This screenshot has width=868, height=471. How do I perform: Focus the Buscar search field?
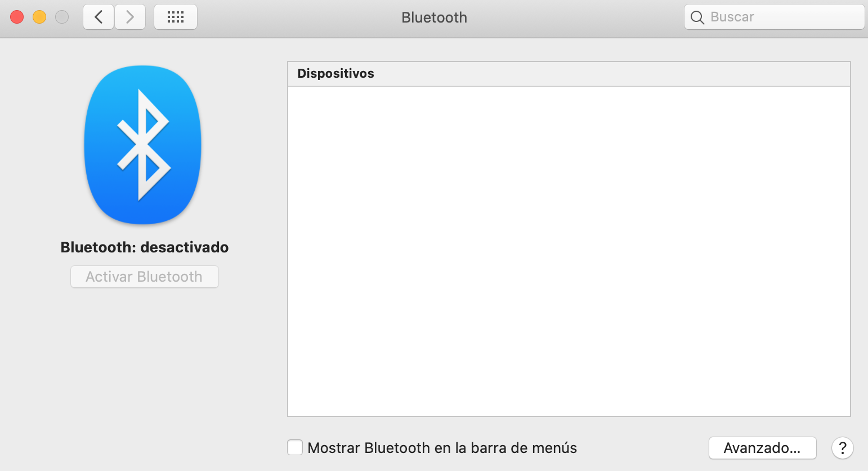774,17
